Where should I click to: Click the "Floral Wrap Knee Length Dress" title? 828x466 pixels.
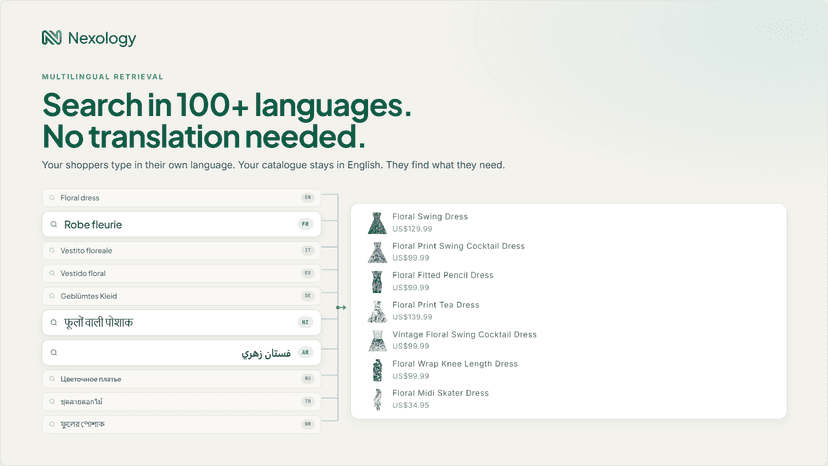tap(455, 364)
